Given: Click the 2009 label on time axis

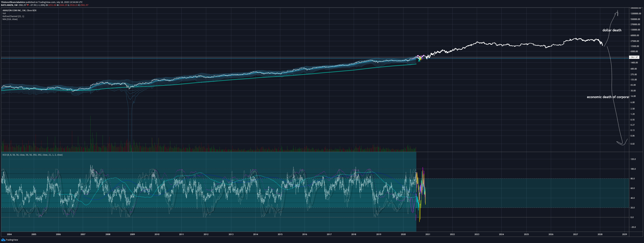Looking at the screenshot, I should (x=132, y=235).
